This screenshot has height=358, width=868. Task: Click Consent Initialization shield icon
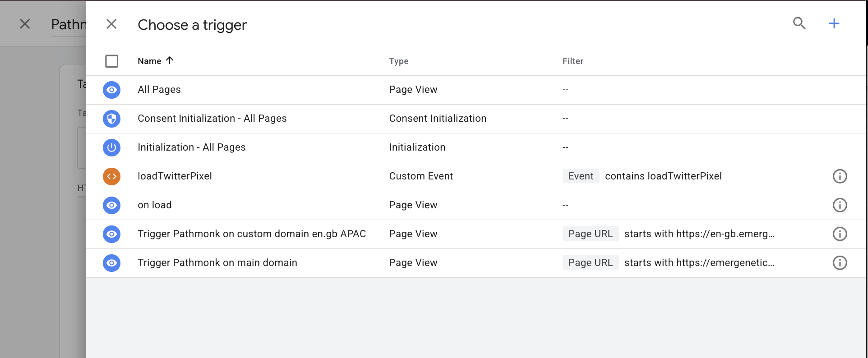pos(111,119)
